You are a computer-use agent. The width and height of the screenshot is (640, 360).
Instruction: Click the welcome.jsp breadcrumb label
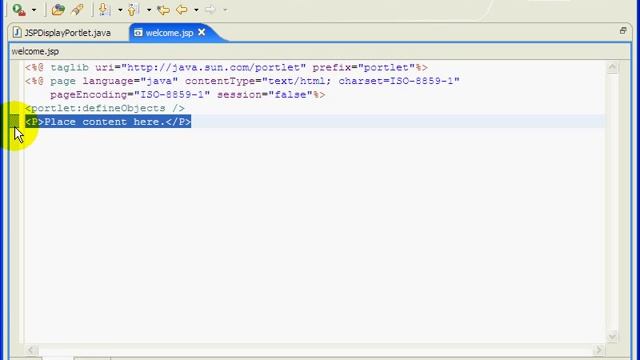35,51
